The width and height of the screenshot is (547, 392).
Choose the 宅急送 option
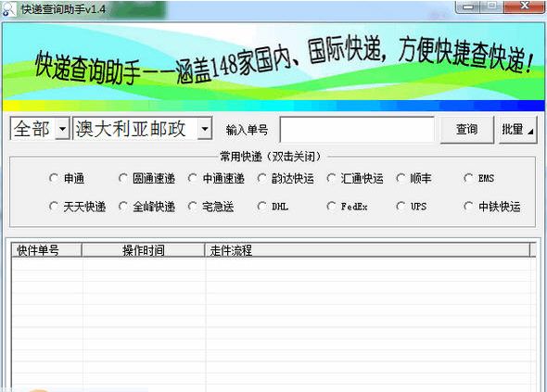[192, 207]
